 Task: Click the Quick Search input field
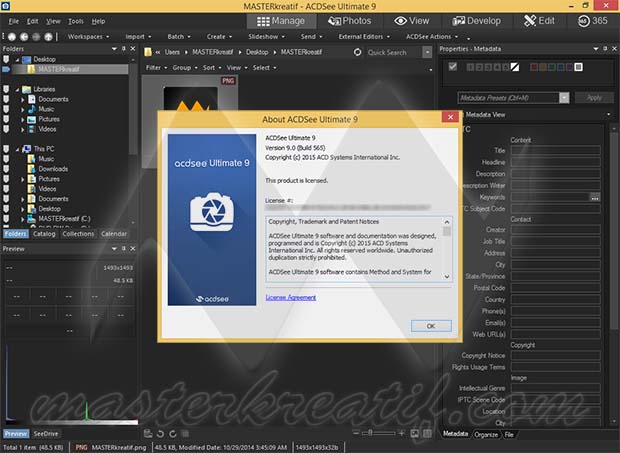(x=394, y=52)
